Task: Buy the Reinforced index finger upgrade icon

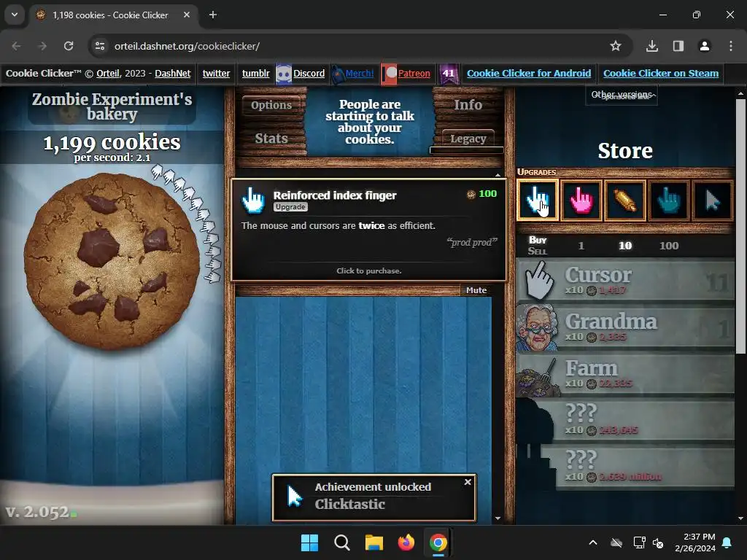Action: pos(538,201)
